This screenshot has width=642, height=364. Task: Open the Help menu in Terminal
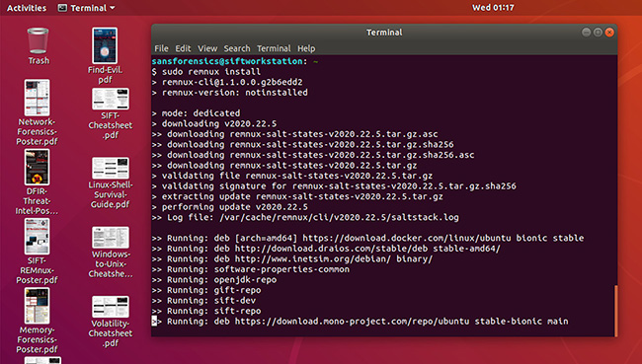click(x=306, y=48)
